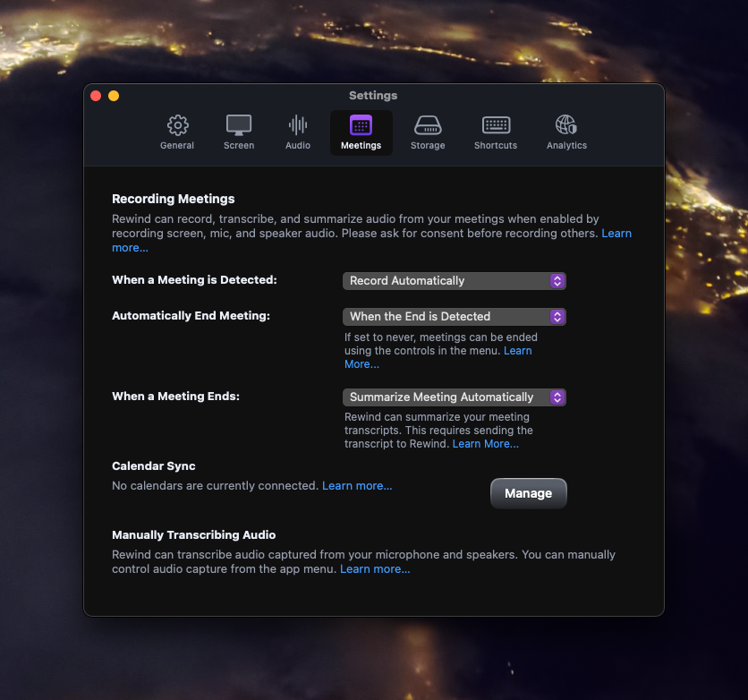748x700 pixels.
Task: Click the Storage tab label
Action: [428, 146]
